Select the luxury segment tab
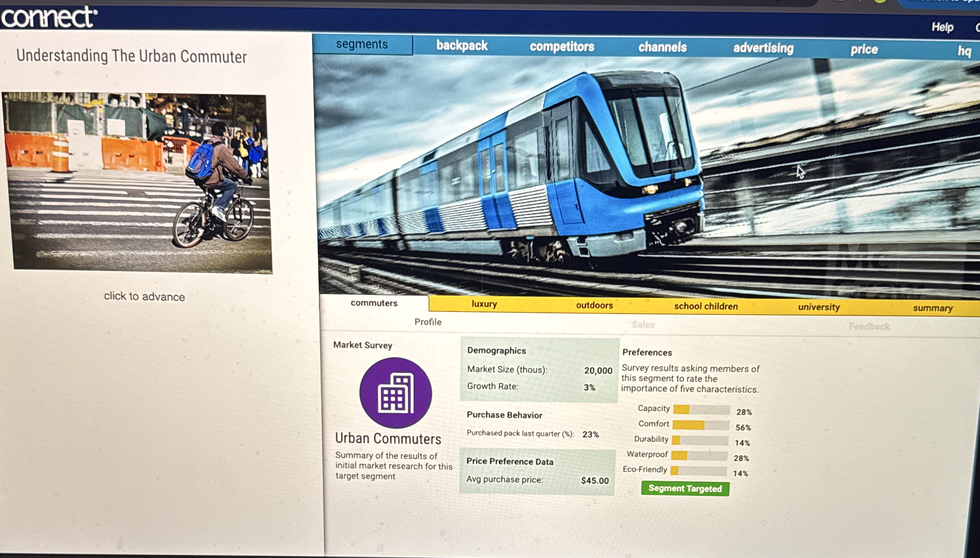 484,304
